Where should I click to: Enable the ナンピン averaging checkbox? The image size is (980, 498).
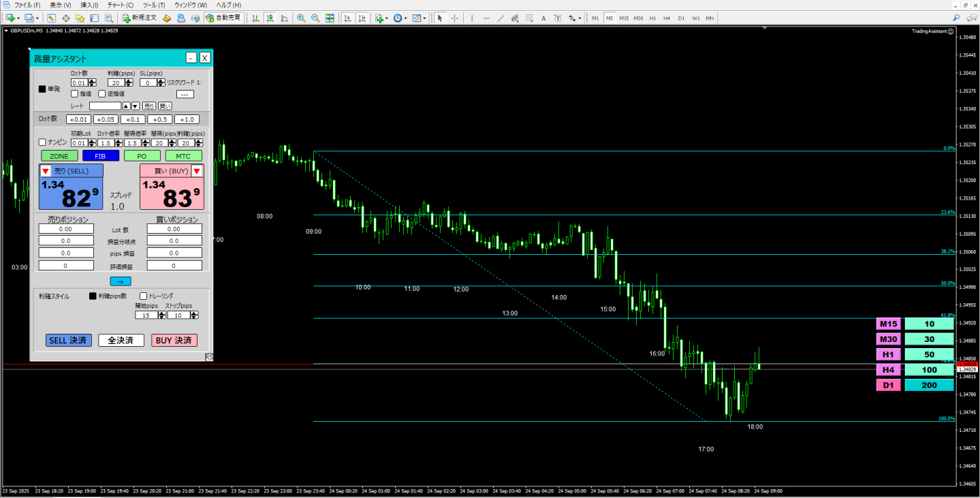(42, 142)
